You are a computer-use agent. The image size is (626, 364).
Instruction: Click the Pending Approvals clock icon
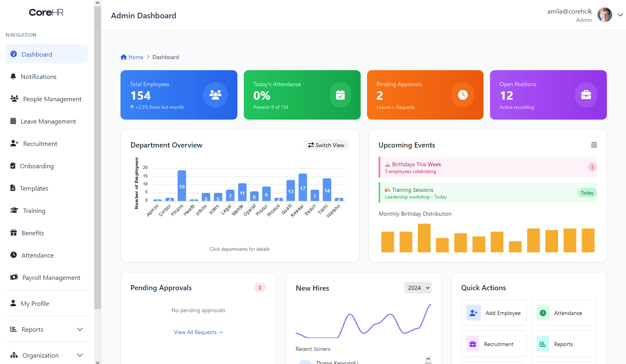pyautogui.click(x=462, y=95)
